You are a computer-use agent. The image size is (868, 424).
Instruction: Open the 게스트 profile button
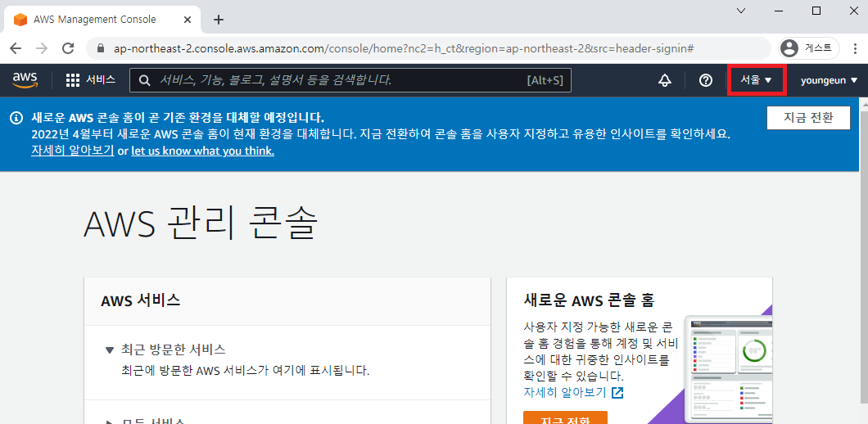[x=809, y=48]
